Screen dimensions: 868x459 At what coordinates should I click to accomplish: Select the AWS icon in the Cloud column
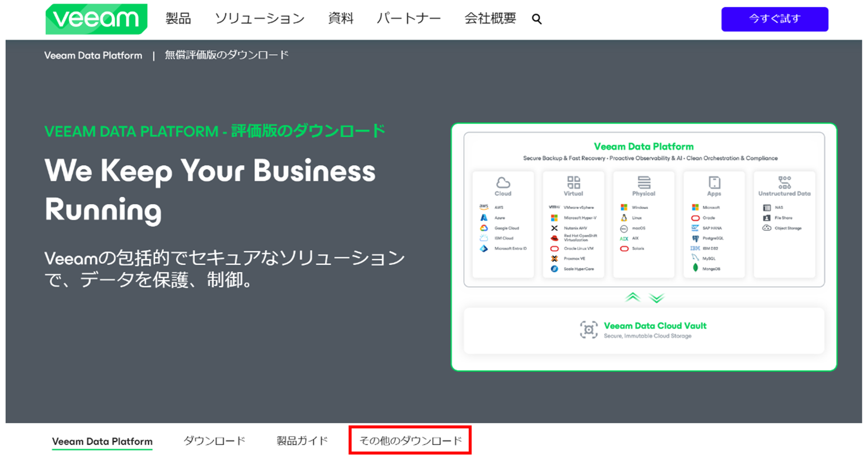point(483,207)
